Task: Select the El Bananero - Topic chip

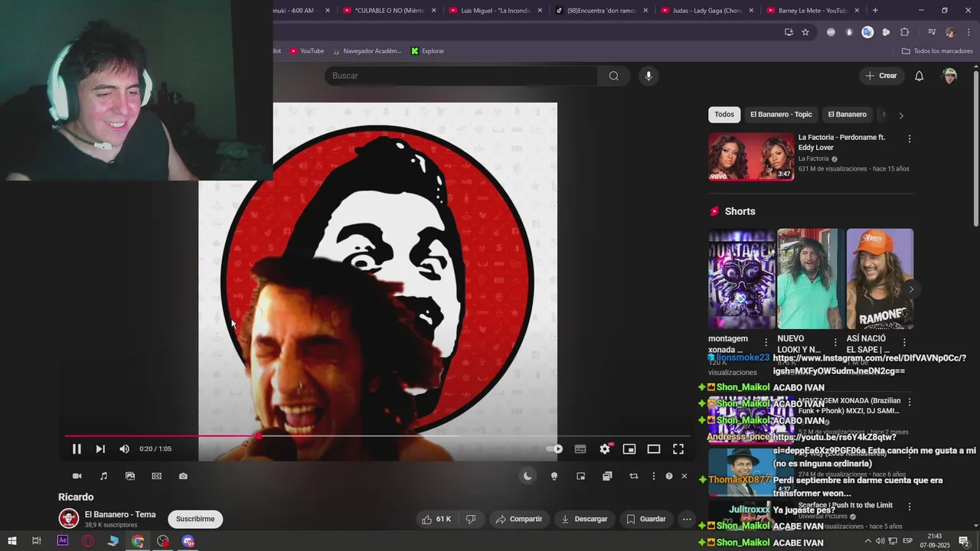Action: click(x=781, y=115)
